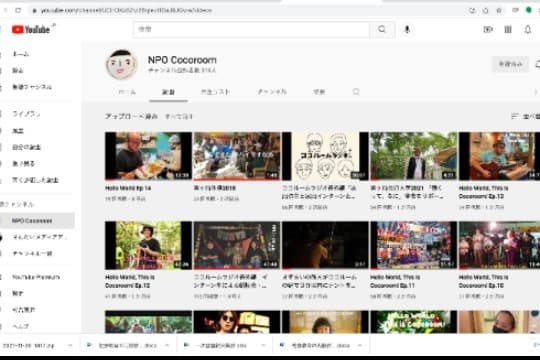Open Library in left sidebar
Viewport: 540px width, 360px height.
26,114
